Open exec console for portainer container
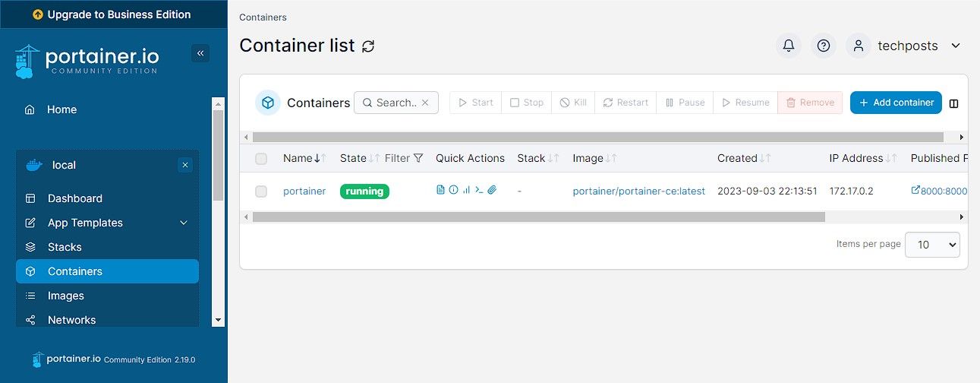The height and width of the screenshot is (383, 980). (x=479, y=190)
